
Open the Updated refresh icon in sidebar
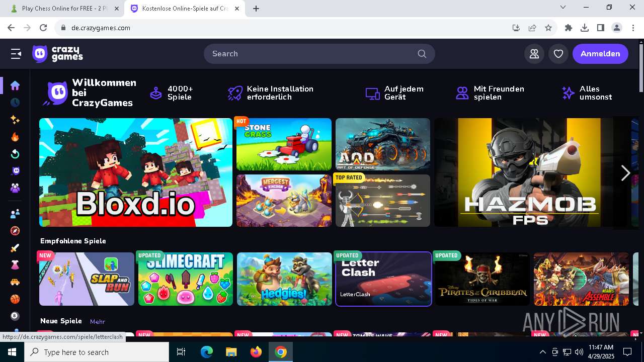click(x=15, y=154)
